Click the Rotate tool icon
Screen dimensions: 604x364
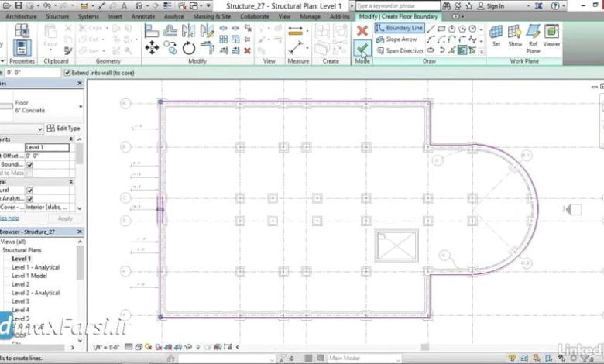(189, 48)
